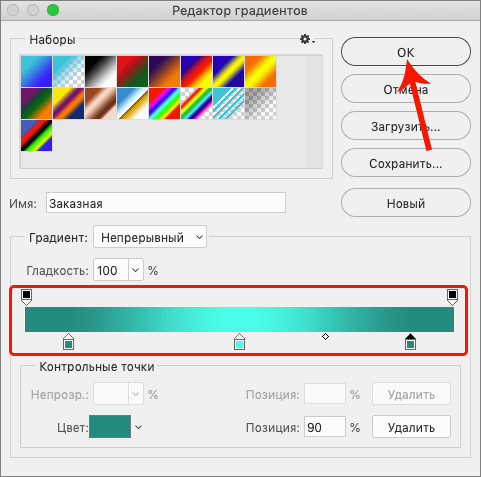
Task: Select the left dark teal color stop
Action: point(68,342)
